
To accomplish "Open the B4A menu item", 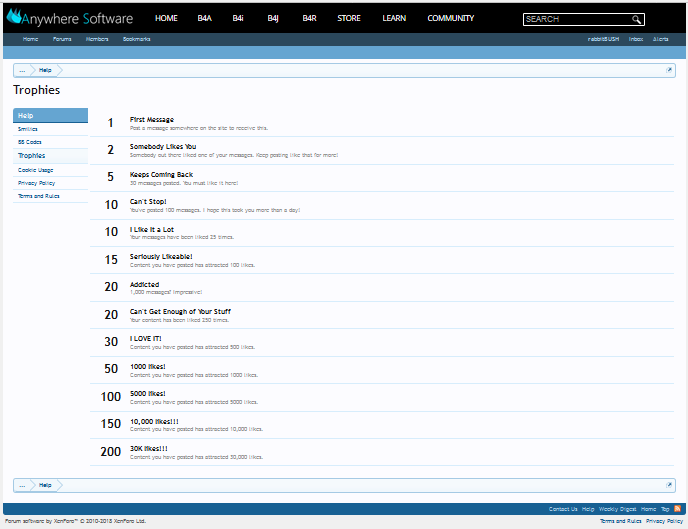I will [x=204, y=18].
